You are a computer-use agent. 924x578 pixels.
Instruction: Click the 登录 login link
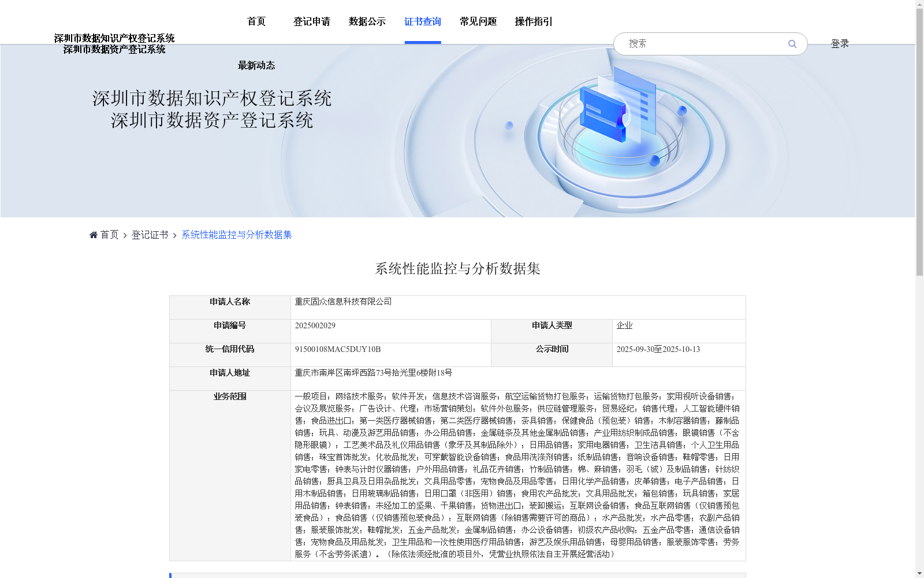[840, 44]
